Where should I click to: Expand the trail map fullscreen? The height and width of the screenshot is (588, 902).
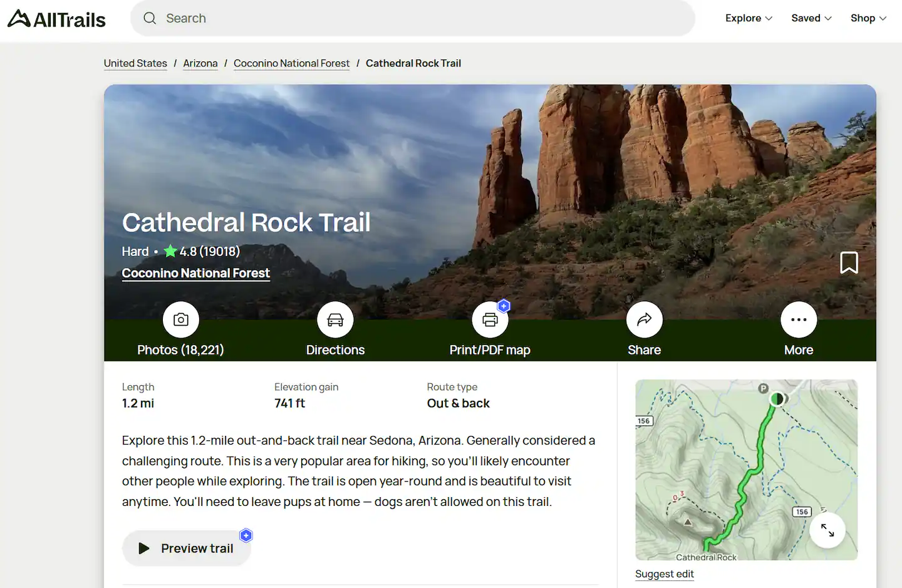point(827,530)
